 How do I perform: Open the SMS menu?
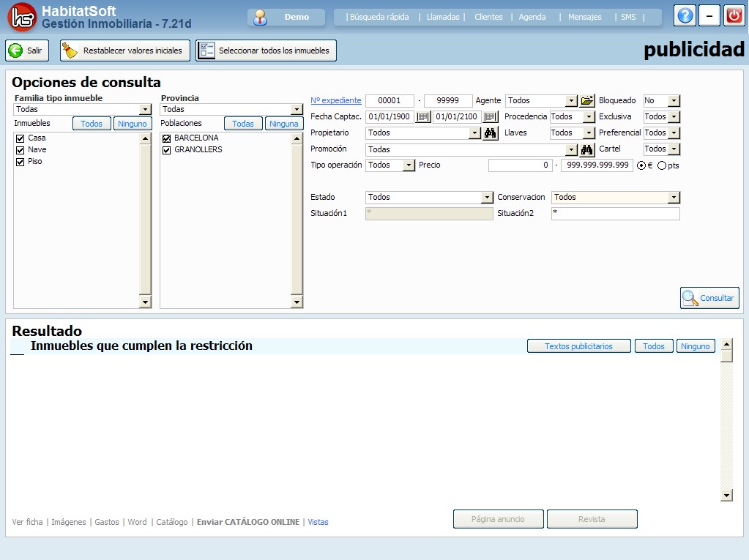(628, 17)
